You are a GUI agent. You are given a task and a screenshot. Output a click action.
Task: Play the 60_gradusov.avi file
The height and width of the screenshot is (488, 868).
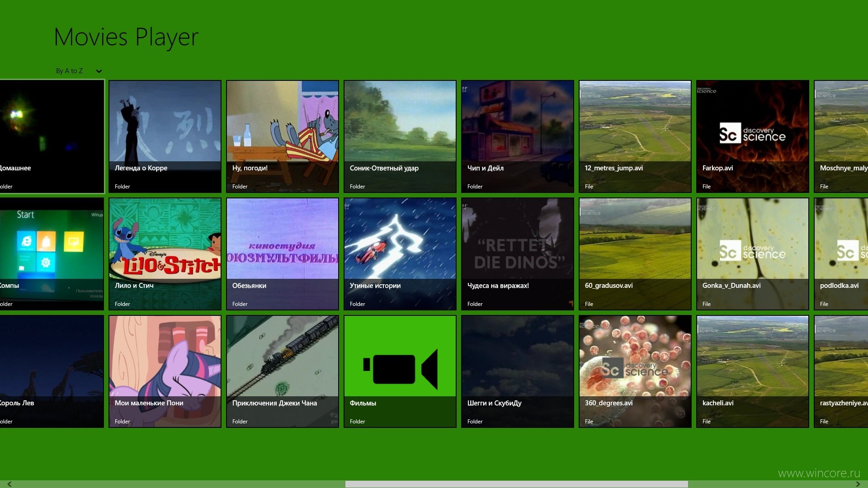click(635, 254)
